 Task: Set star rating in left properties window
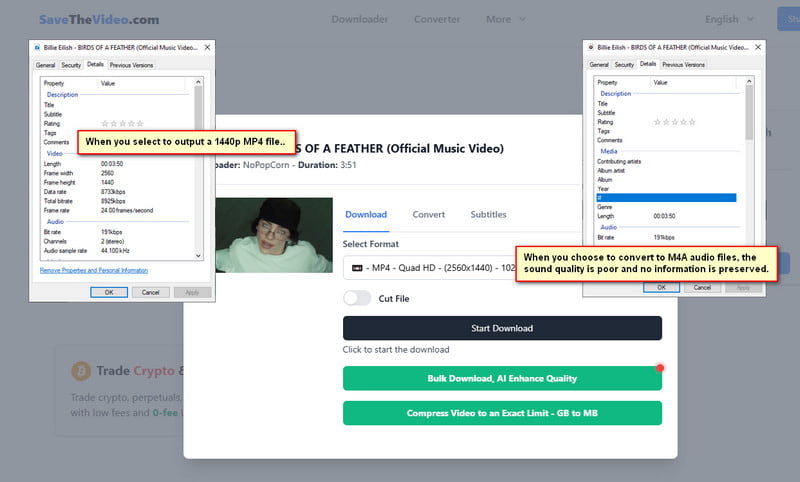coord(122,124)
